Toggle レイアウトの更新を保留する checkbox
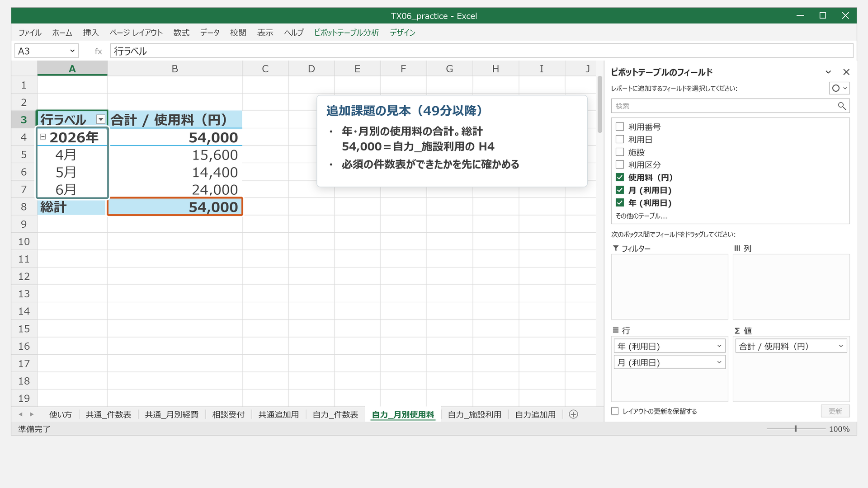Screen dimensions: 868x488 pos(615,411)
